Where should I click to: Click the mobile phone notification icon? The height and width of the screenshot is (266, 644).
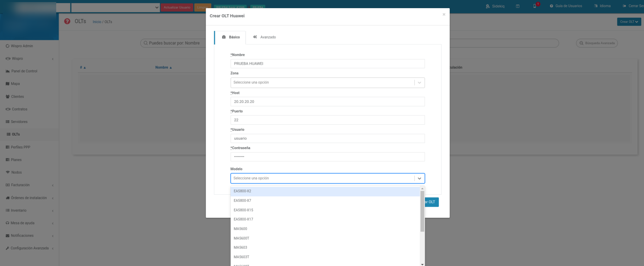coord(535,6)
